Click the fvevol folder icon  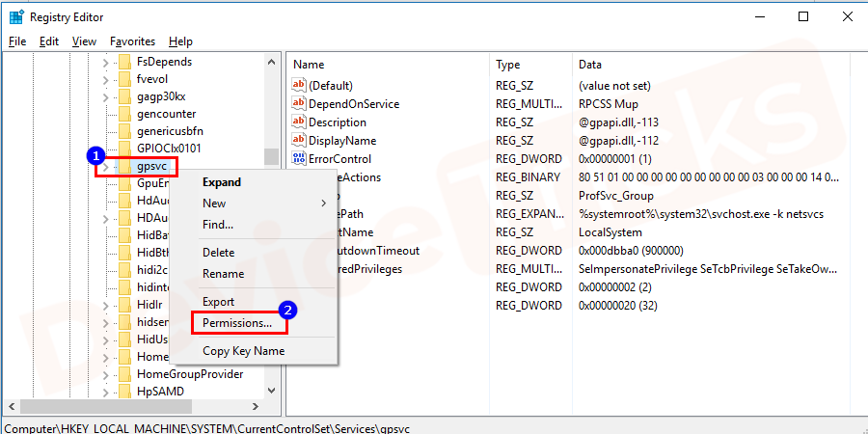tap(125, 79)
